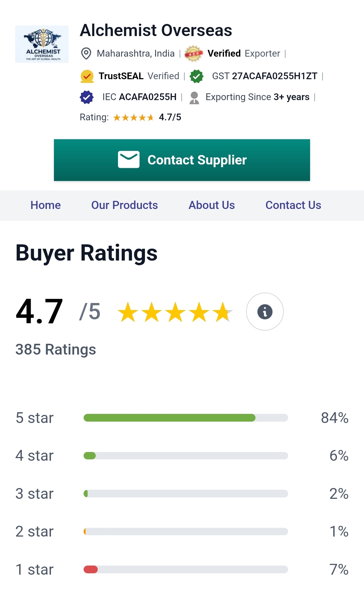Click the envelope icon on Contact Supplier
The image size is (364, 607).
click(129, 159)
